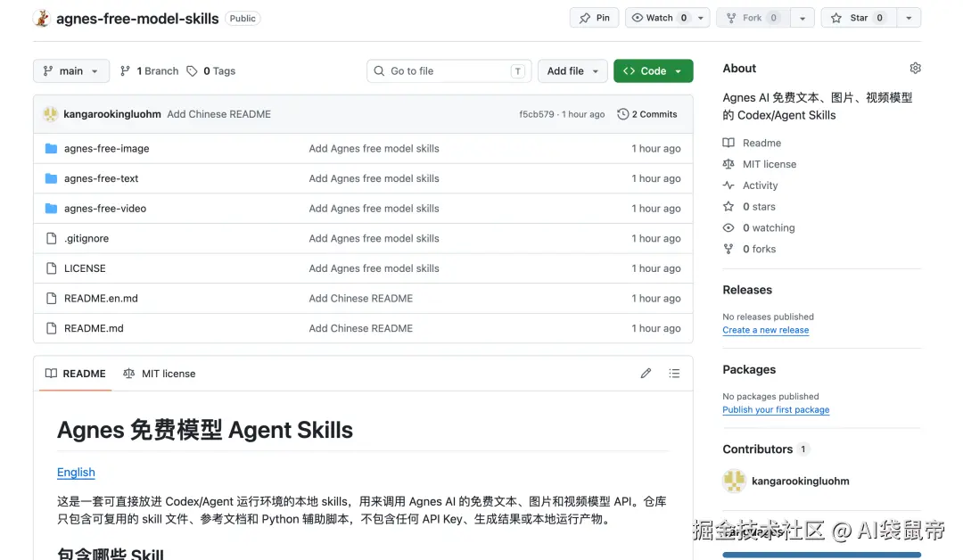The width and height of the screenshot is (963, 560).
Task: Click the README.en.md file icon
Action: [52, 299]
